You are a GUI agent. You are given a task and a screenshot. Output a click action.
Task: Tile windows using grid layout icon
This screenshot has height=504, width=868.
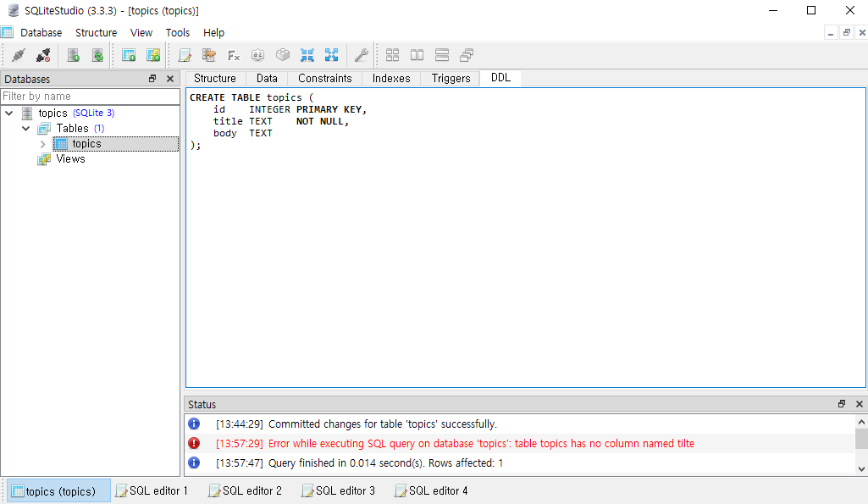[x=392, y=55]
